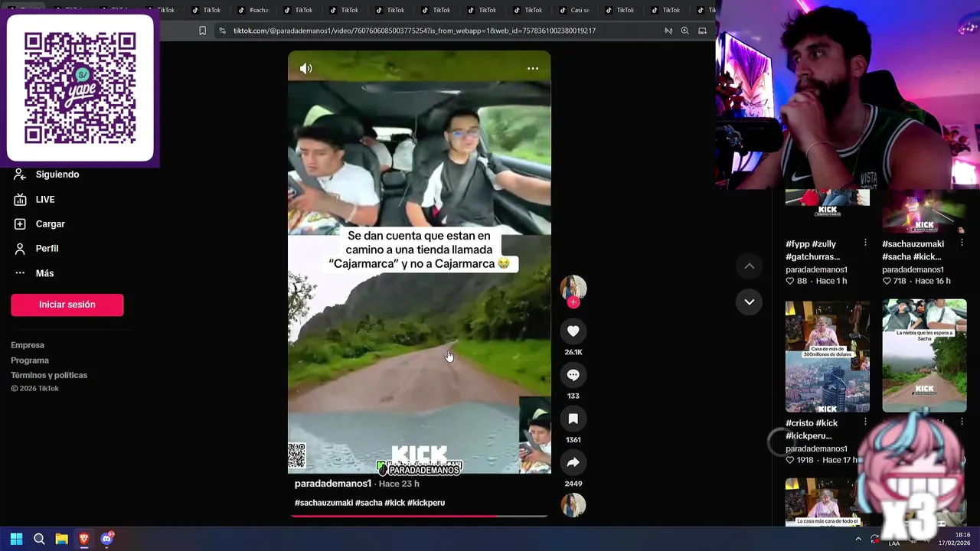Screen dimensions: 980x551
Task: Open the Windows Start menu
Action: [16, 539]
